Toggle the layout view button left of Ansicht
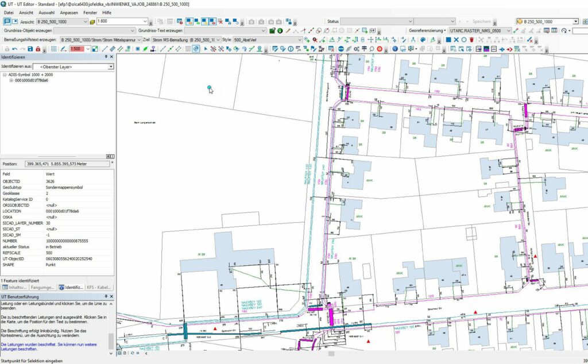The height and width of the screenshot is (364, 588). (16, 21)
